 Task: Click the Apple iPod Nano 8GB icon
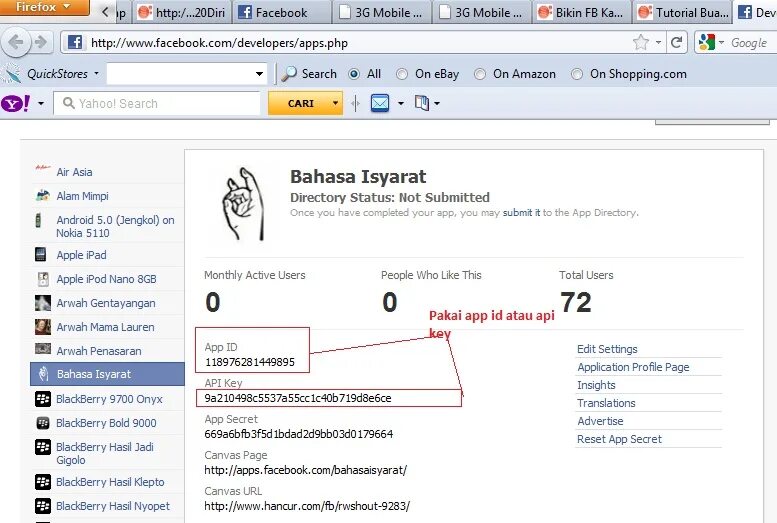[43, 279]
